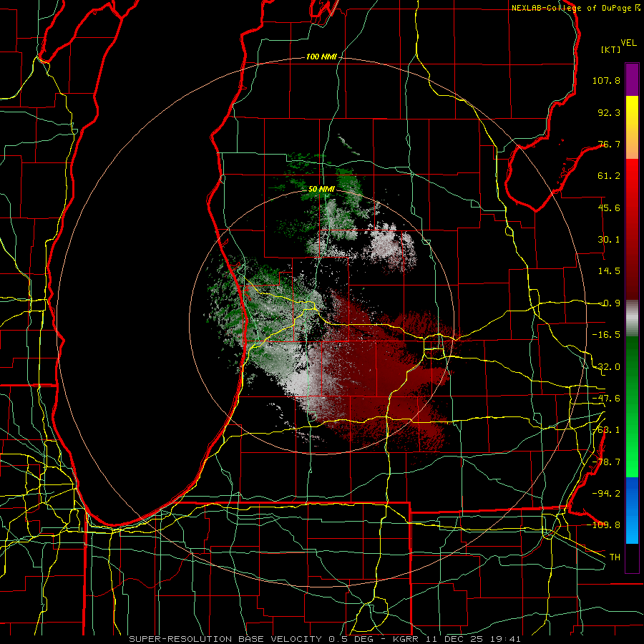Viewport: 644px width, 644px height.
Task: Pick the green segment of the velocity scale
Action: [x=632, y=406]
